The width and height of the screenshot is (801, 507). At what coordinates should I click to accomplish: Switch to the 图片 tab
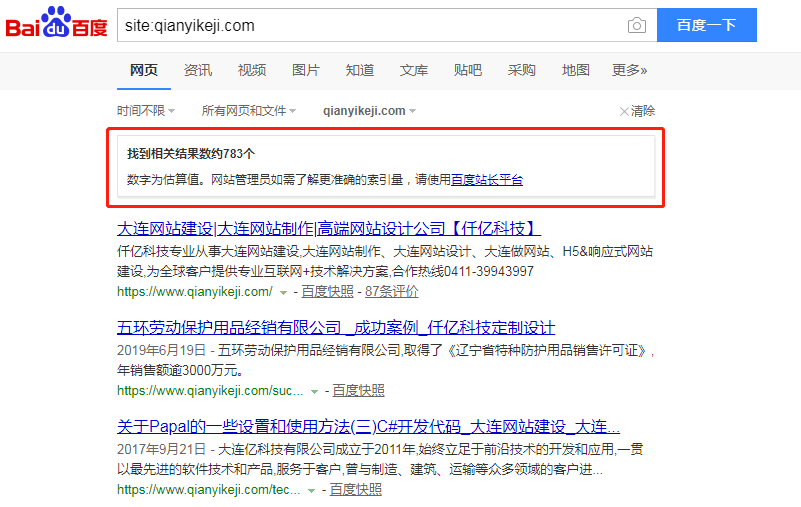(306, 70)
